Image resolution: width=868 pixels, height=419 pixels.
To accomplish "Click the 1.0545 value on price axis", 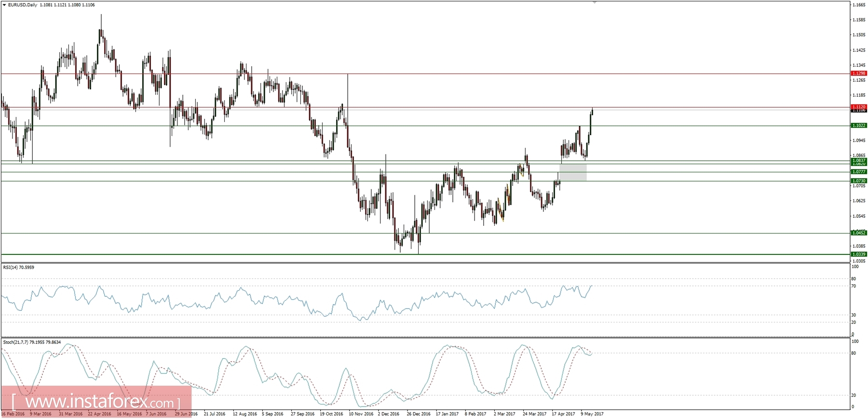I will click(858, 216).
